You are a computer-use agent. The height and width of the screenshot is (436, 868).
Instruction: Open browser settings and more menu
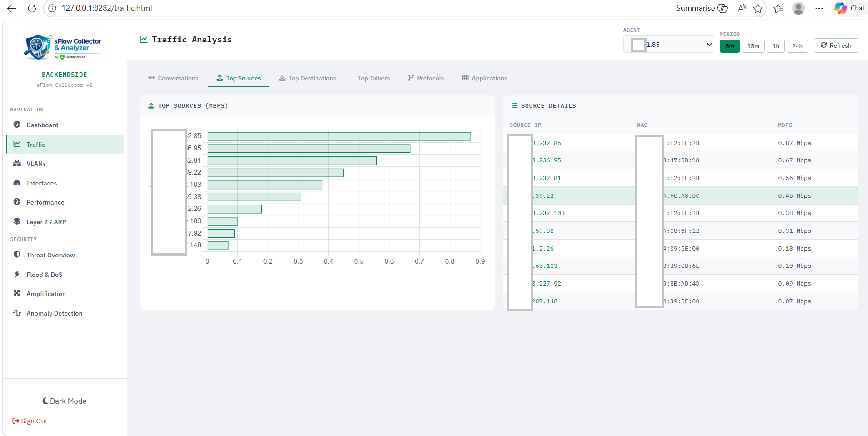[x=819, y=8]
